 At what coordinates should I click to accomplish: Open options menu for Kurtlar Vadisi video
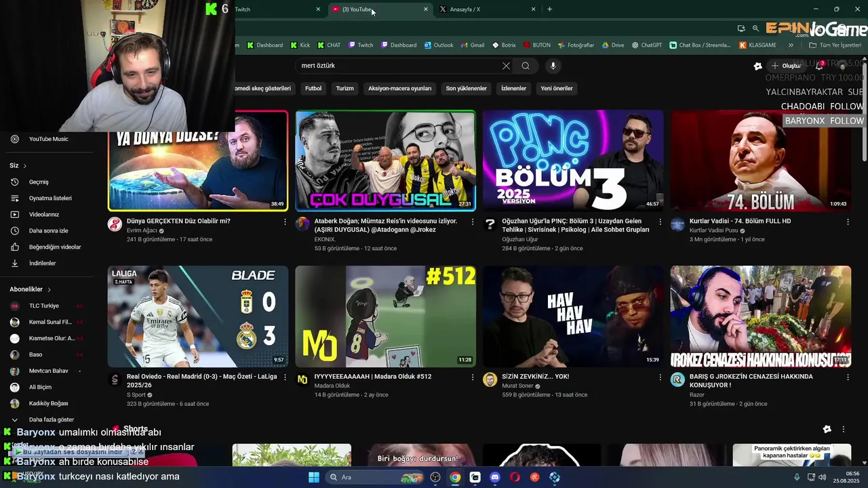pos(848,222)
